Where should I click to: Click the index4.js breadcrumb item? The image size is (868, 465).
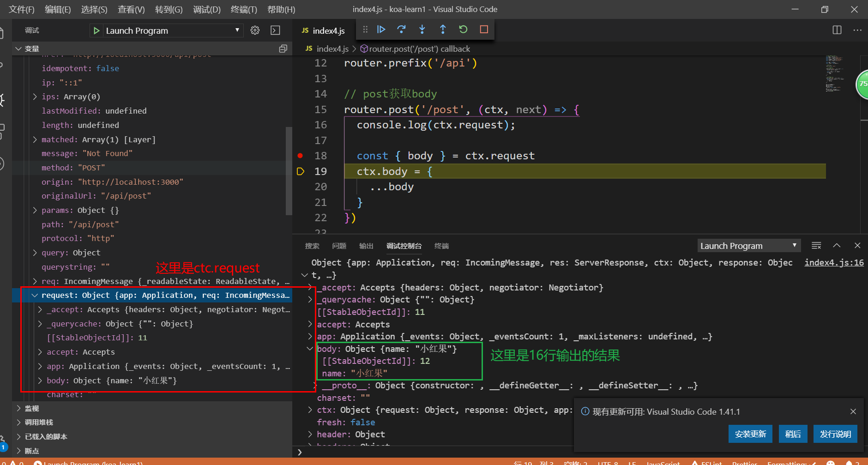coord(327,48)
